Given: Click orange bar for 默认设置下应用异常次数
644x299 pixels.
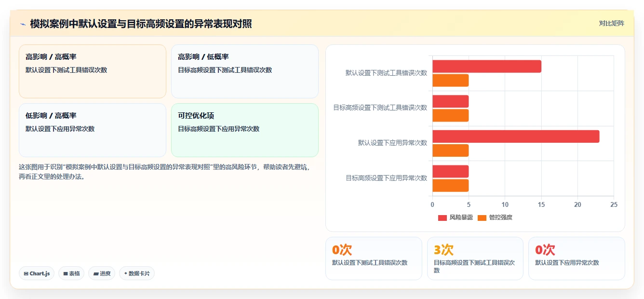Looking at the screenshot, I should tap(450, 150).
